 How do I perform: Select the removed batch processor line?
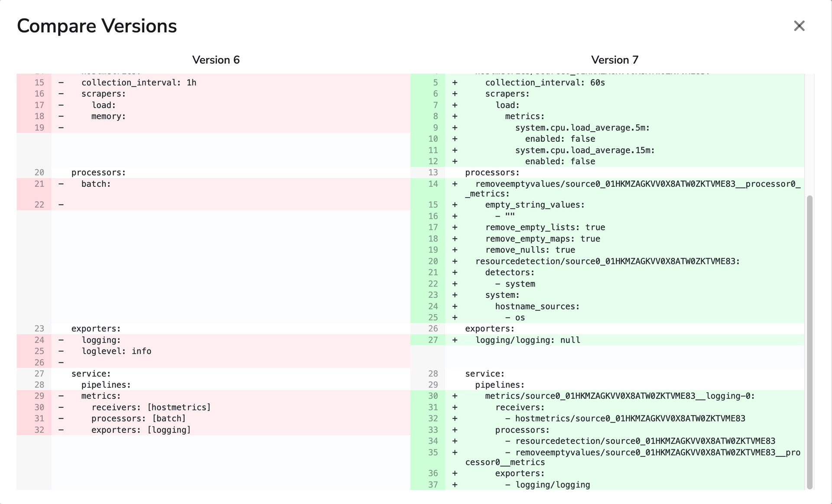click(96, 184)
